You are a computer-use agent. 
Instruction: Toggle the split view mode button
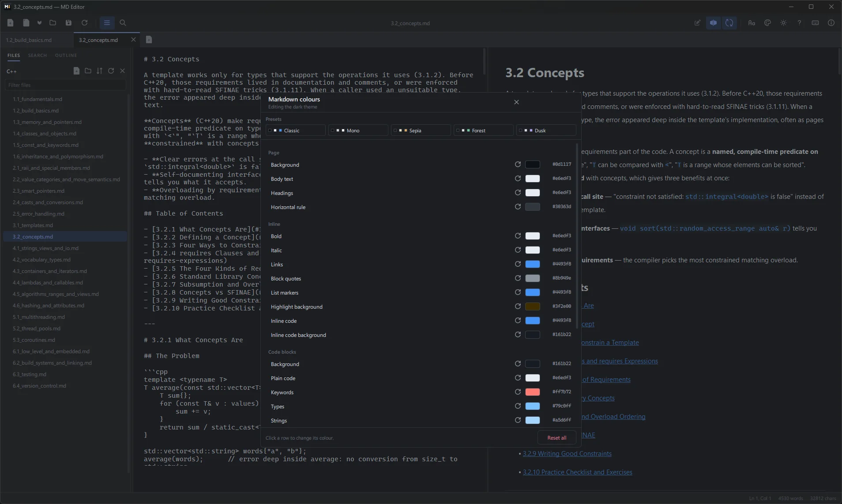pyautogui.click(x=713, y=23)
